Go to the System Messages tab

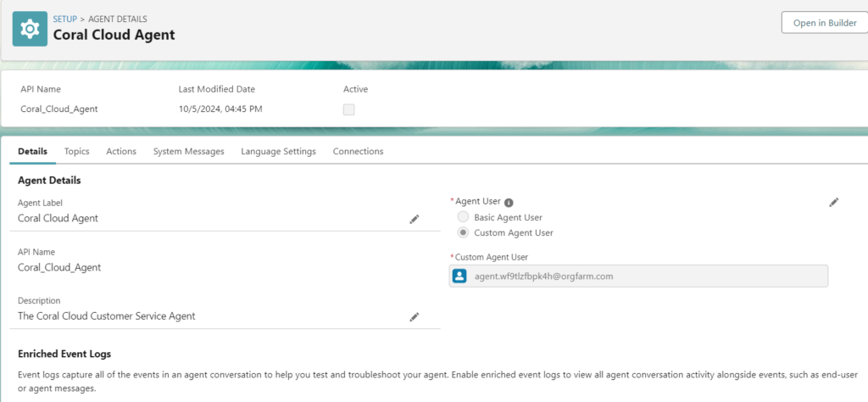click(189, 151)
